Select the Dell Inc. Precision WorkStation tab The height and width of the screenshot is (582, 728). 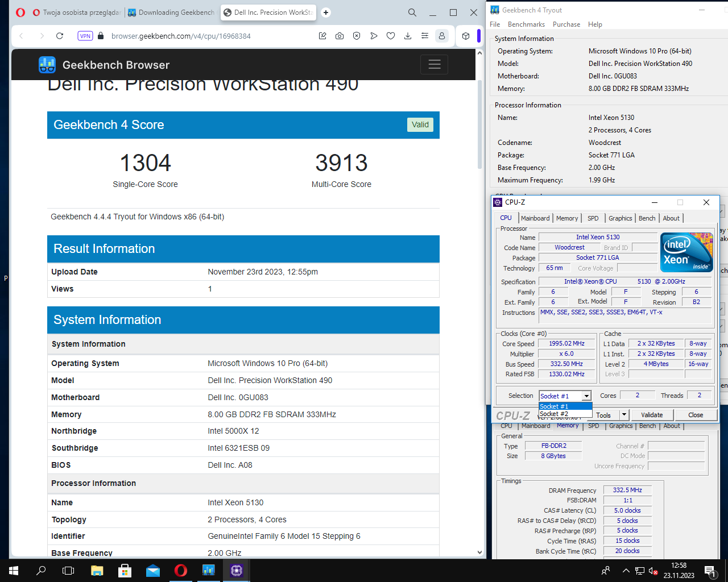(x=268, y=13)
